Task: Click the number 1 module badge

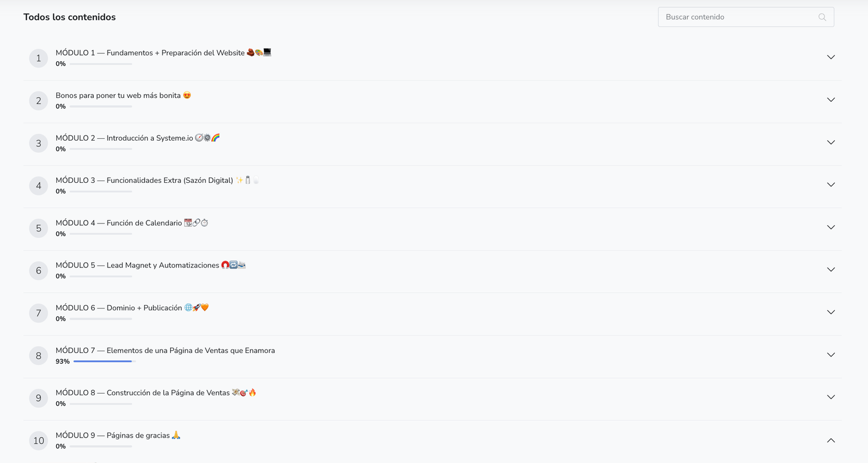Action: point(39,58)
